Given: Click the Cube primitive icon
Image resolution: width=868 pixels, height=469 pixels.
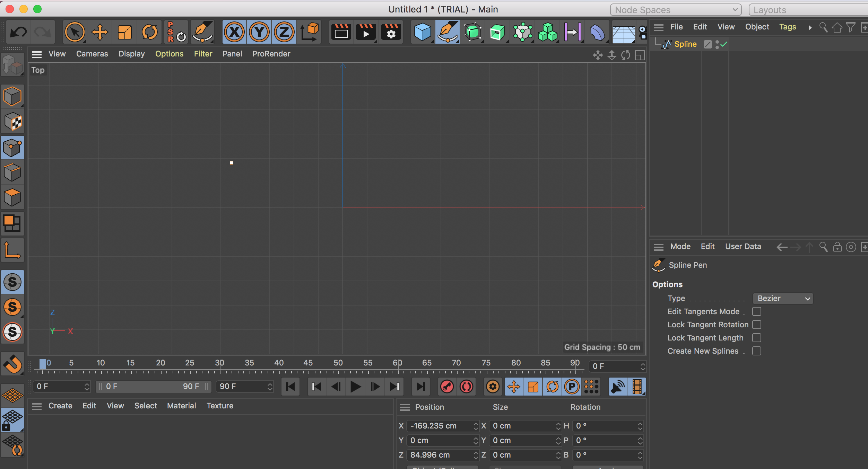Looking at the screenshot, I should 422,32.
